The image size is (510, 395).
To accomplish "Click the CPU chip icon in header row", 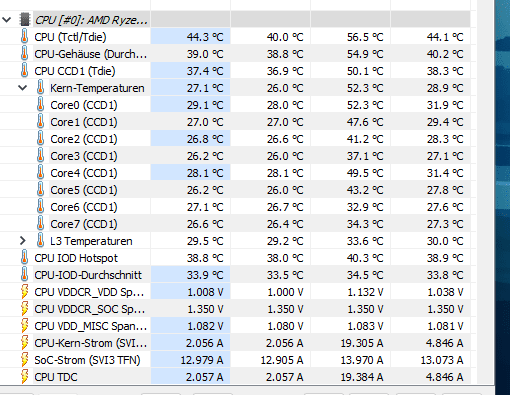I will coord(25,20).
